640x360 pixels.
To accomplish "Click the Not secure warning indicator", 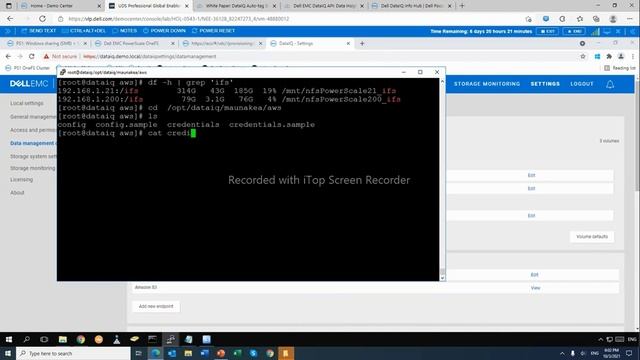I will click(60, 56).
